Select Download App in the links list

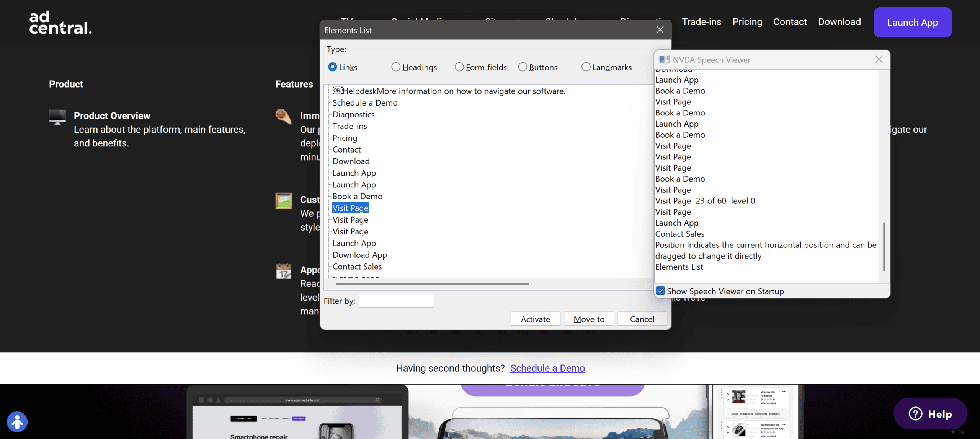pos(359,255)
